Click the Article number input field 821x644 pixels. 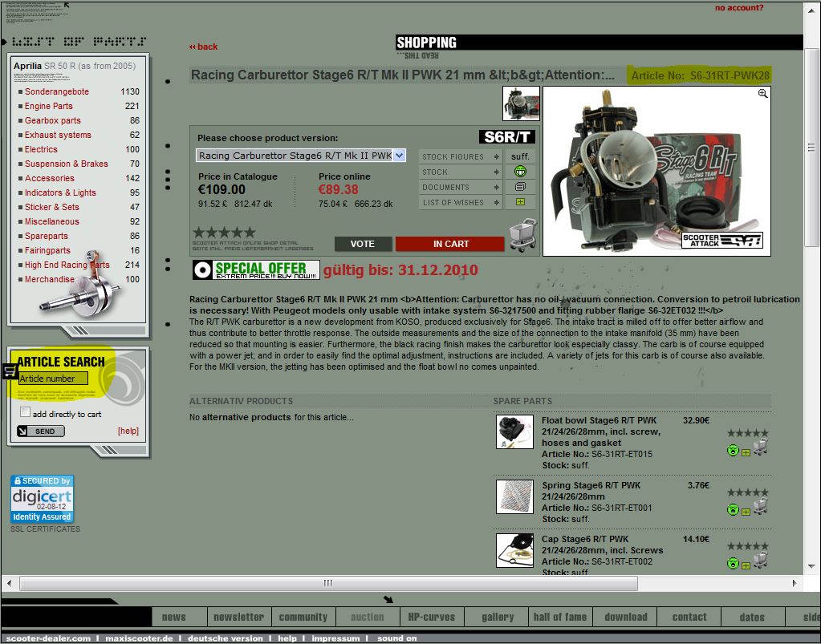53,379
